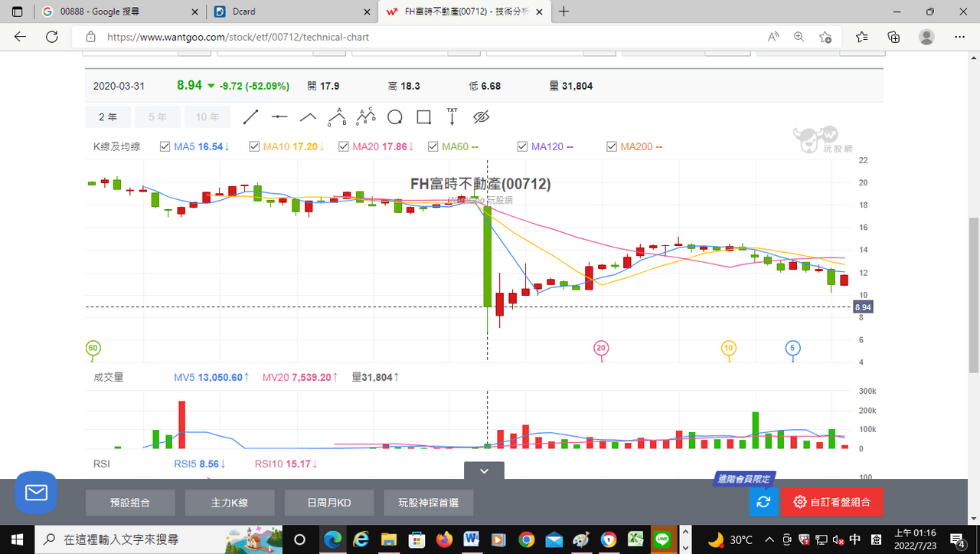Viewport: 980px width, 554px height.
Task: Open the favorites list
Action: coord(862,37)
